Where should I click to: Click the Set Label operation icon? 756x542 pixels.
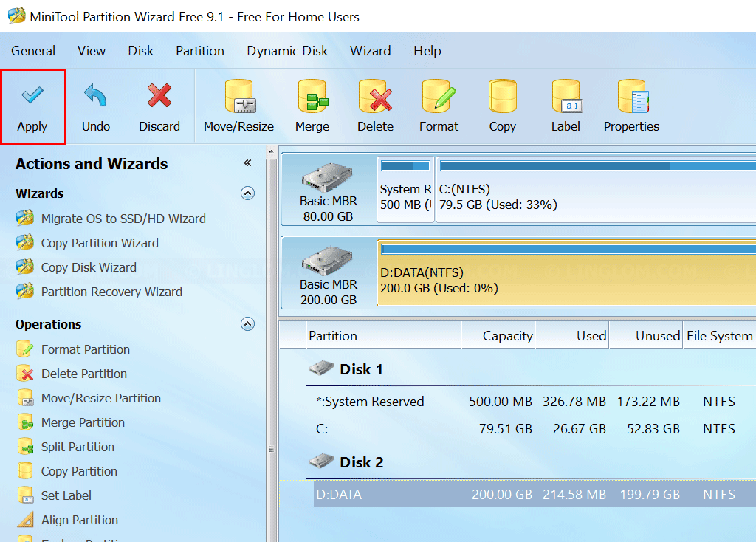tap(25, 495)
